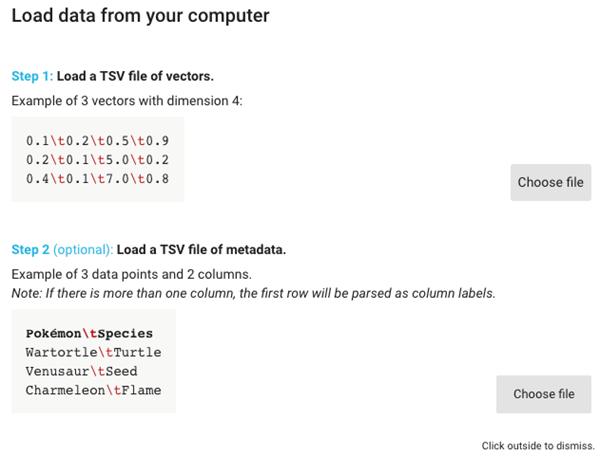Click the blue 'Step 1:' label
This screenshot has width=600, height=456.
click(x=32, y=76)
